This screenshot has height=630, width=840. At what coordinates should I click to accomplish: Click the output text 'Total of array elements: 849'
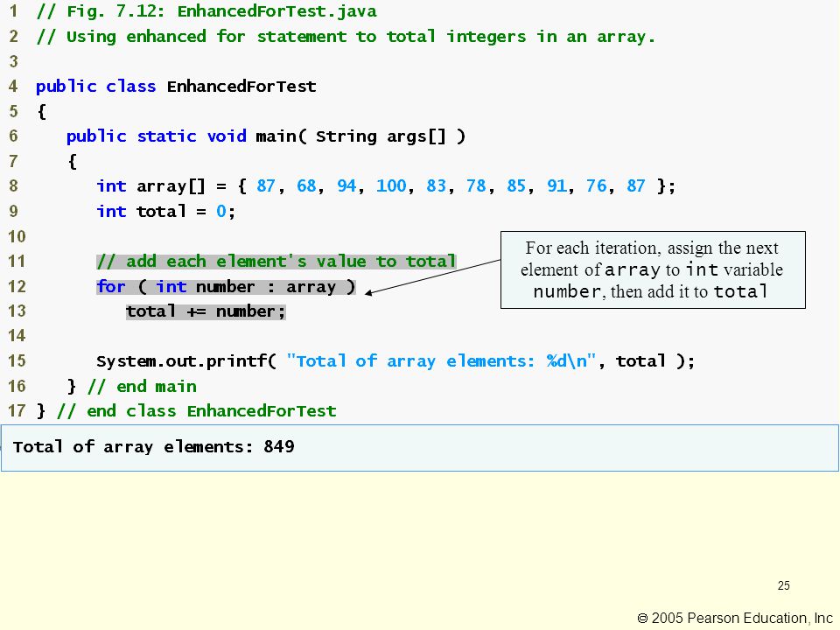click(x=154, y=447)
